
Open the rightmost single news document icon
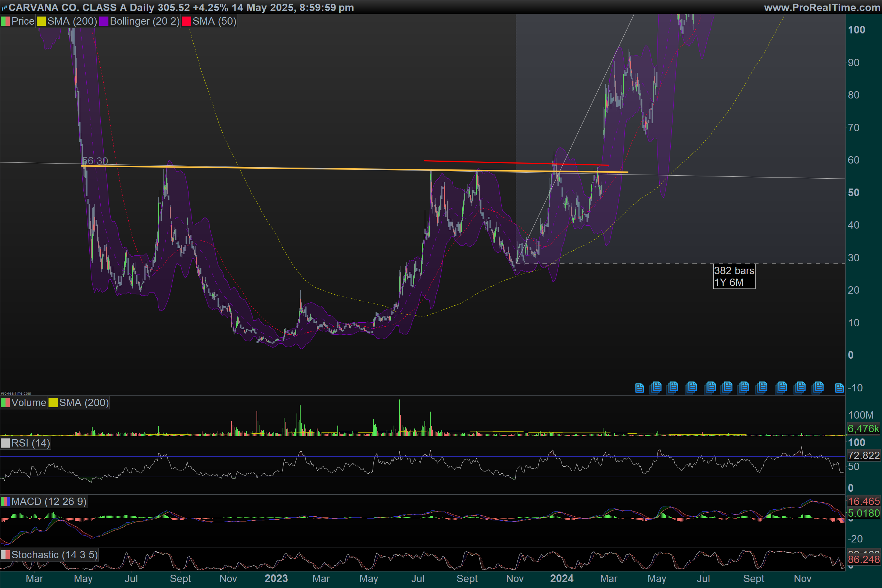point(839,388)
